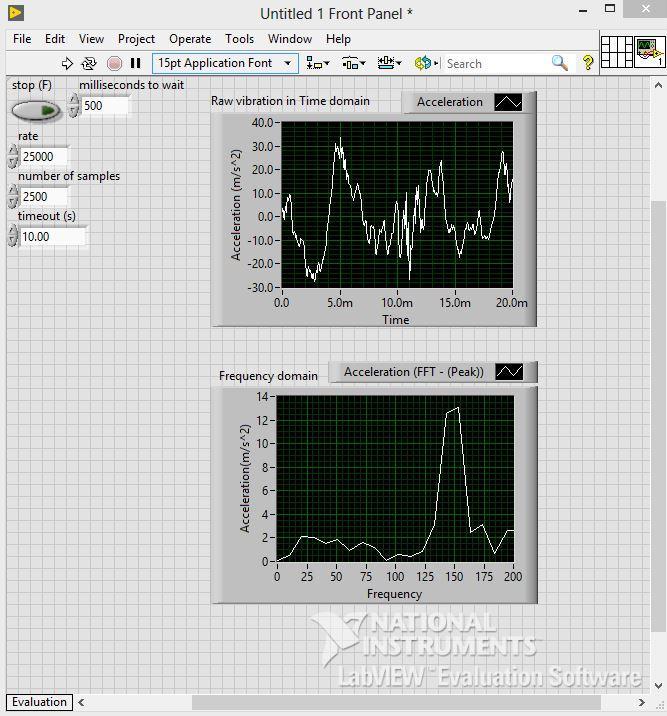This screenshot has height=716, width=667.
Task: Click the decrement arrow for timeout (s)
Action: (x=13, y=243)
